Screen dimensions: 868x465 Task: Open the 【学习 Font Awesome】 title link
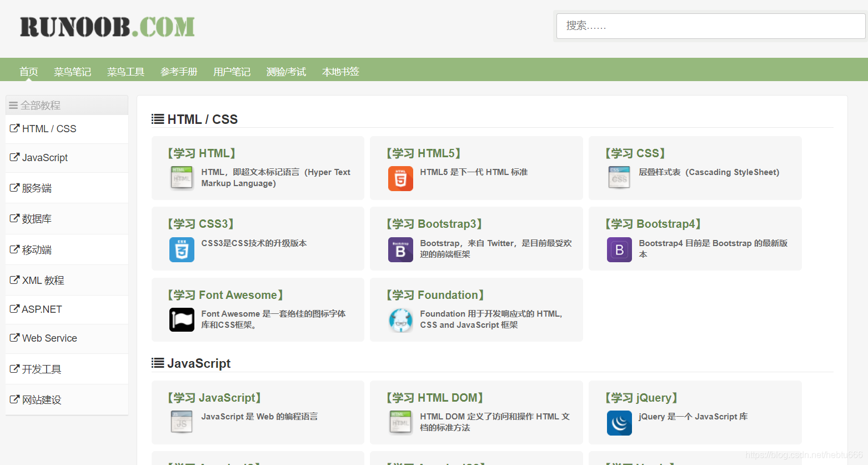coord(225,295)
